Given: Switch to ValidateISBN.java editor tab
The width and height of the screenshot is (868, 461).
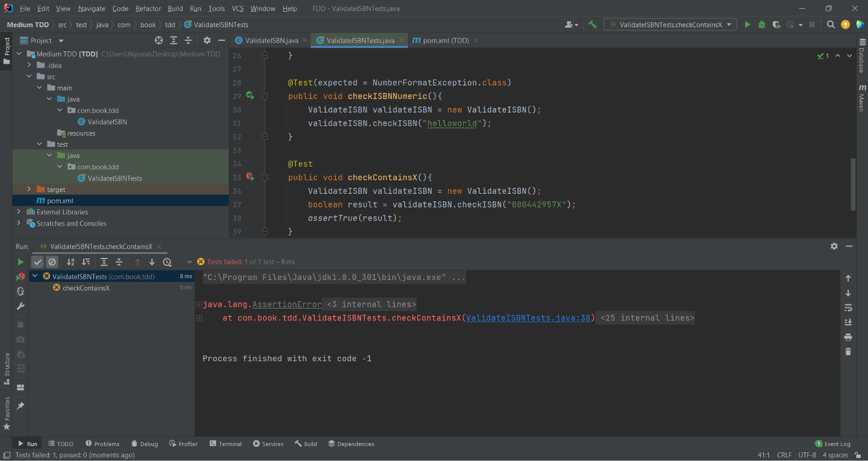Looking at the screenshot, I should pos(271,40).
